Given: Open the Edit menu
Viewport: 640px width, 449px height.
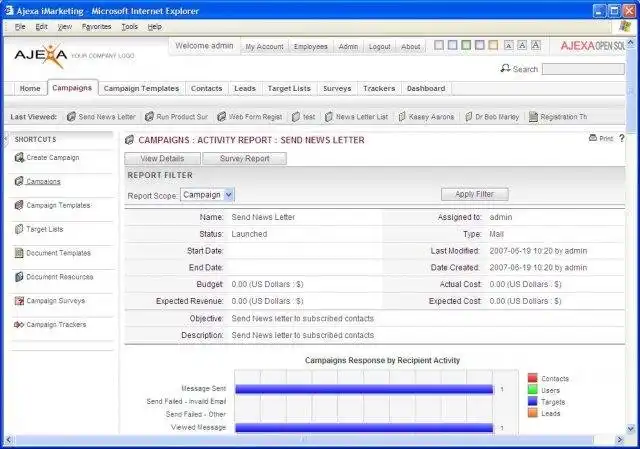Looking at the screenshot, I should [x=41, y=27].
